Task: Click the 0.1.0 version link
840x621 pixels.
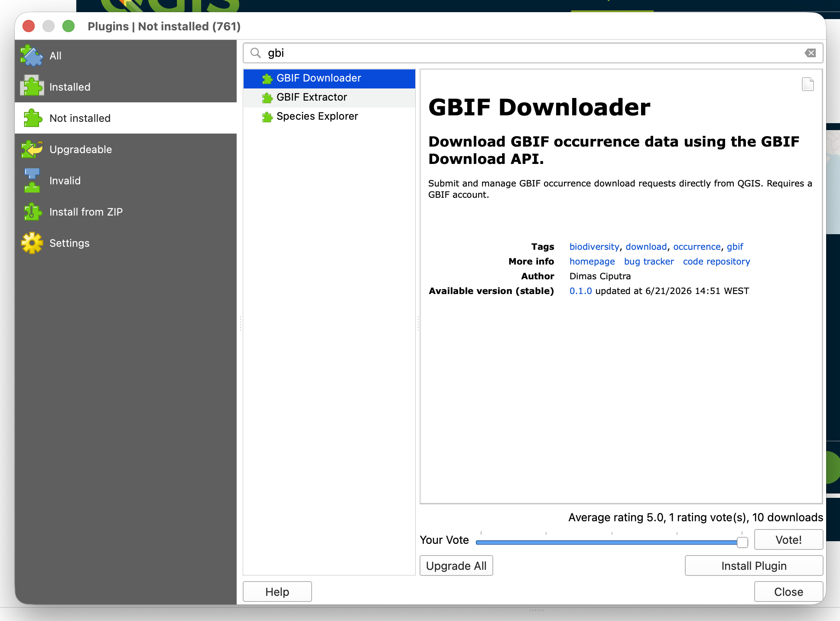Action: click(x=580, y=291)
